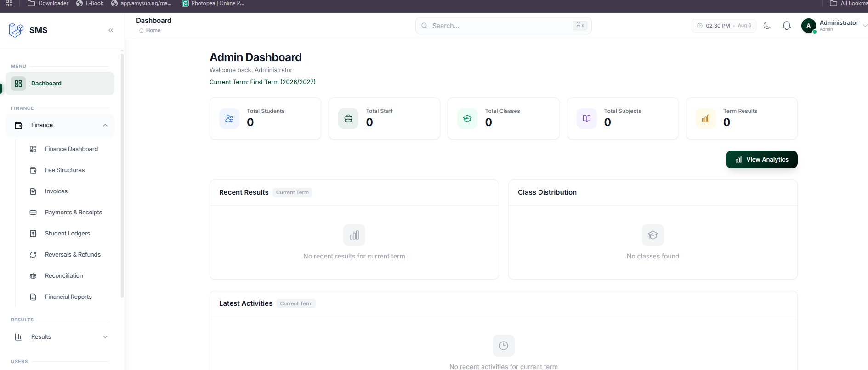This screenshot has width=868, height=370.
Task: Click the View Analytics button
Action: click(x=762, y=160)
